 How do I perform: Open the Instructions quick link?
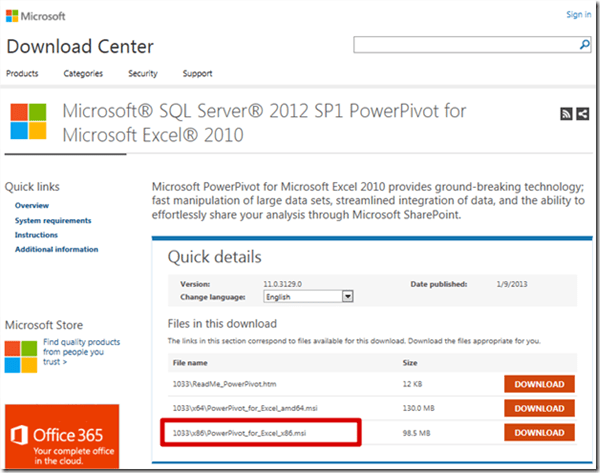tap(36, 235)
